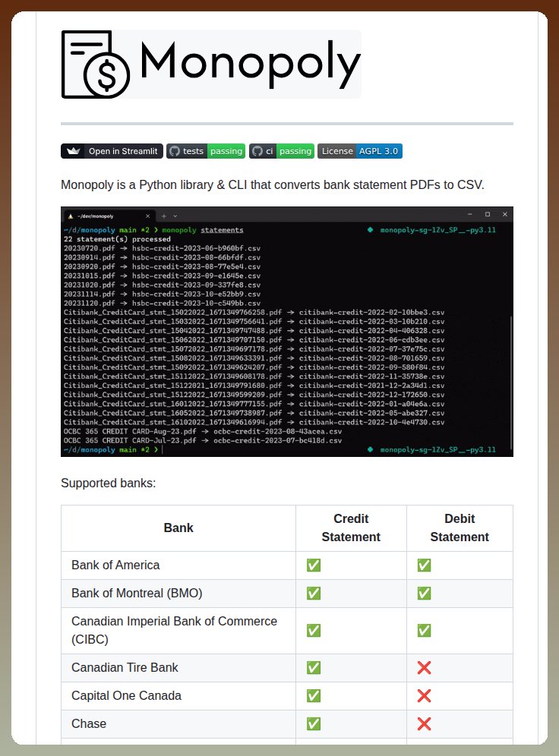Click the receipt dollar icon in Monopoly logo

[96, 64]
